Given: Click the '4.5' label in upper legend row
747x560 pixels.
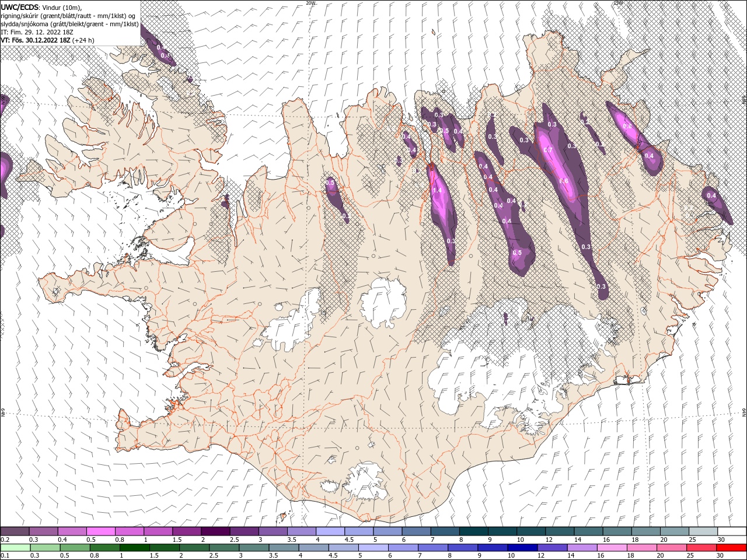Looking at the screenshot, I should point(349,540).
